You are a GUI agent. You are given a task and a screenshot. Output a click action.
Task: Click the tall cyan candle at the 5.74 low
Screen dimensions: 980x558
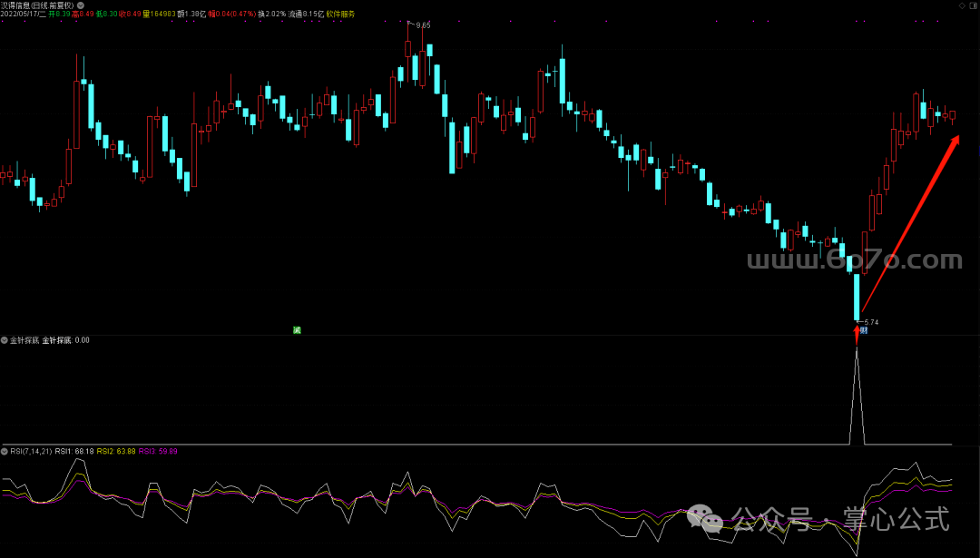856,297
